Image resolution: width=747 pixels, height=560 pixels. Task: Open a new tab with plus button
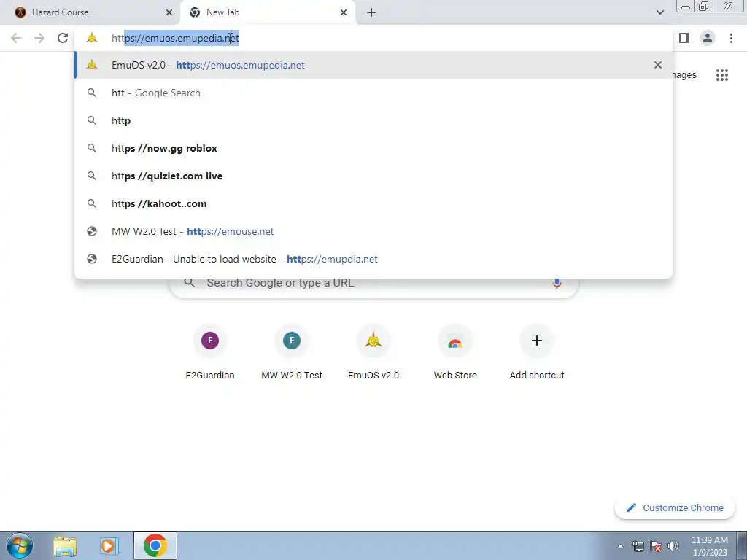click(x=371, y=12)
